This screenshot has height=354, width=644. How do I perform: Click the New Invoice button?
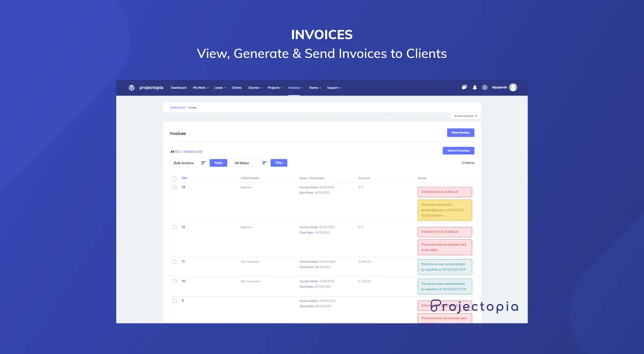pyautogui.click(x=460, y=132)
